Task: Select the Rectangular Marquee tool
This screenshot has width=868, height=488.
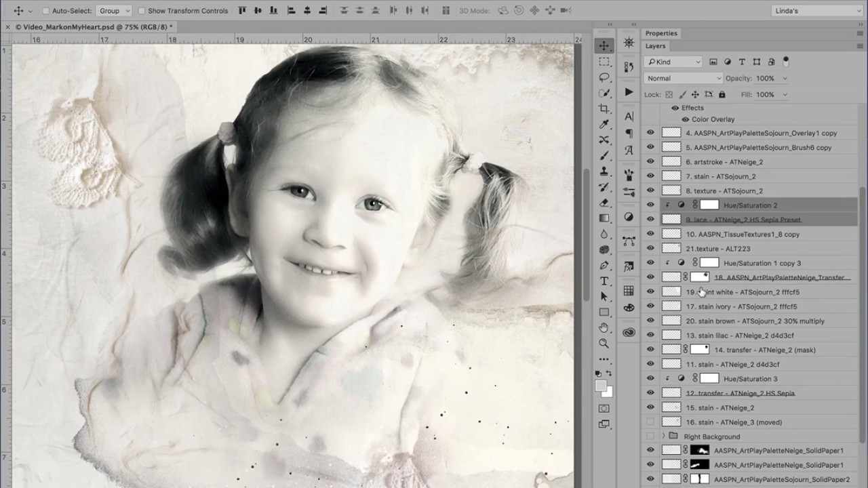Action: click(x=604, y=62)
